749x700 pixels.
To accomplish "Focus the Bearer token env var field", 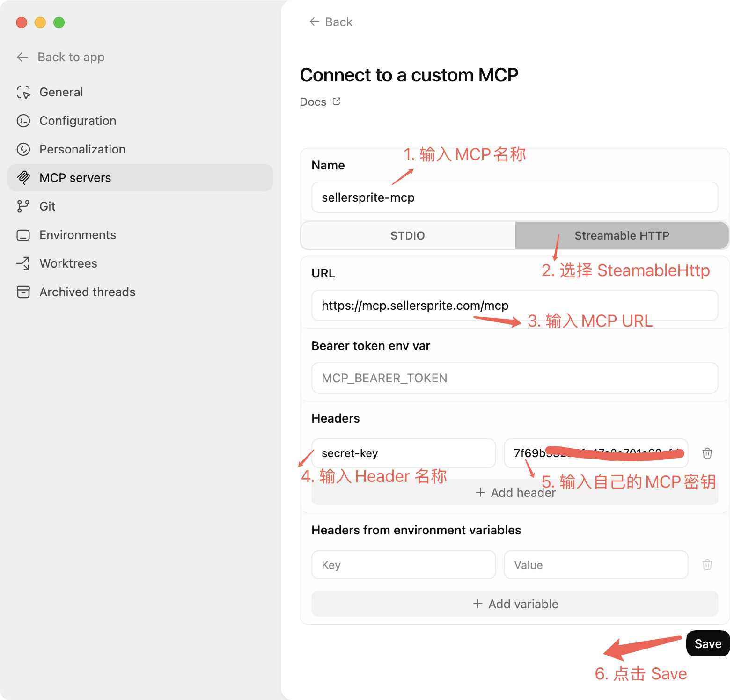I will [515, 378].
